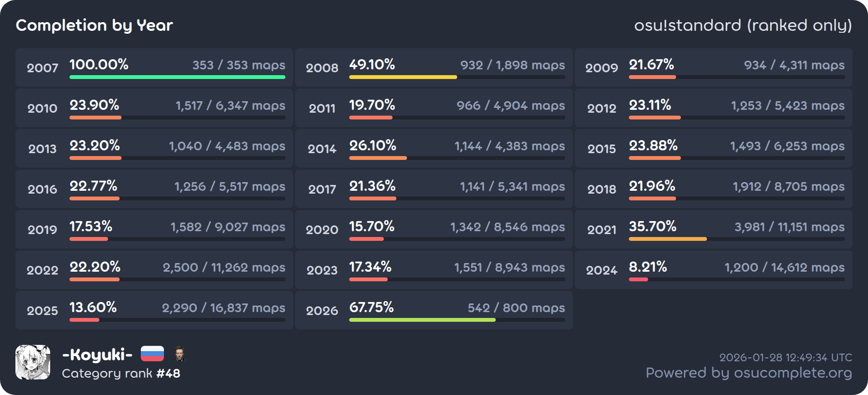Screen dimensions: 868x395
Task: Click the 2026-01-28 timestamp text
Action: (x=785, y=357)
